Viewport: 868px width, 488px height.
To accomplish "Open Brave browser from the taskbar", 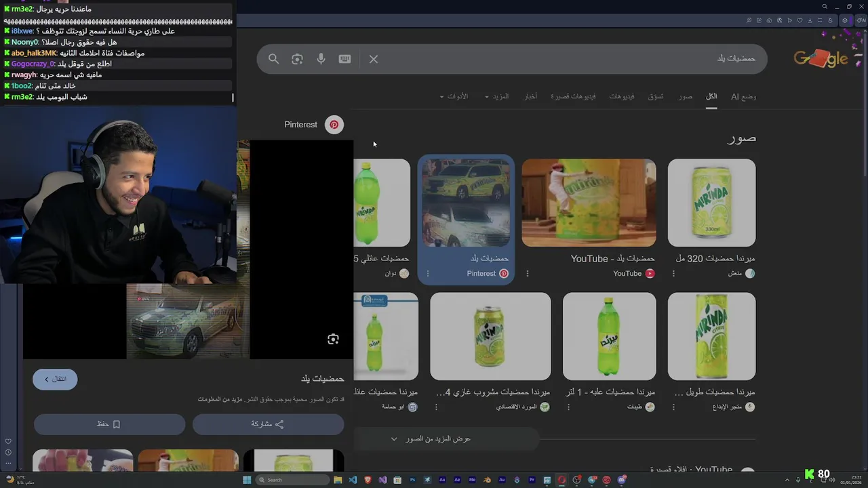I will [368, 480].
